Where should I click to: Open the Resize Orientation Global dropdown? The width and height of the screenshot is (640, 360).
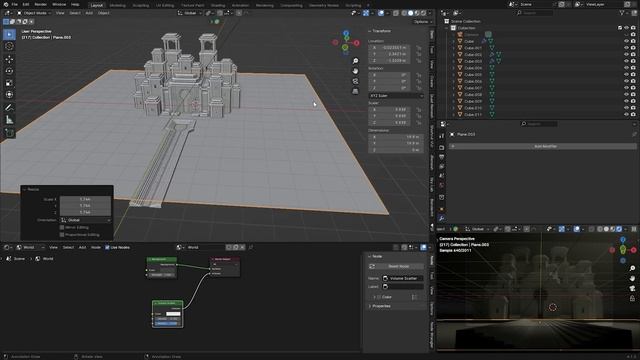pos(86,220)
